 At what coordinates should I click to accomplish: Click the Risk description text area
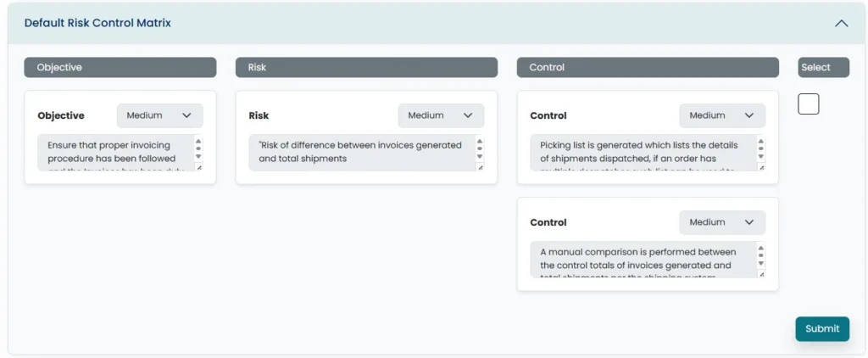(360, 152)
